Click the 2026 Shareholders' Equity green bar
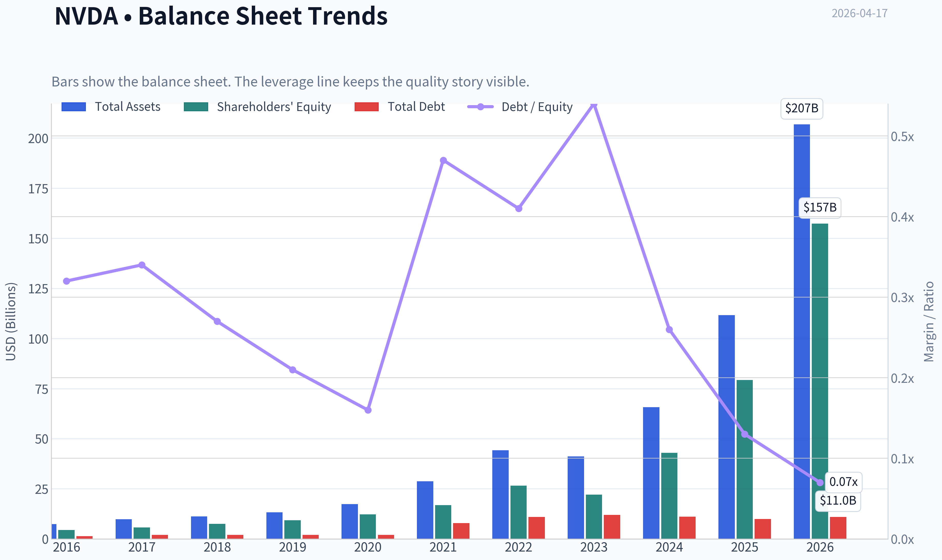Screen dimensions: 942x560 [x=820, y=381]
